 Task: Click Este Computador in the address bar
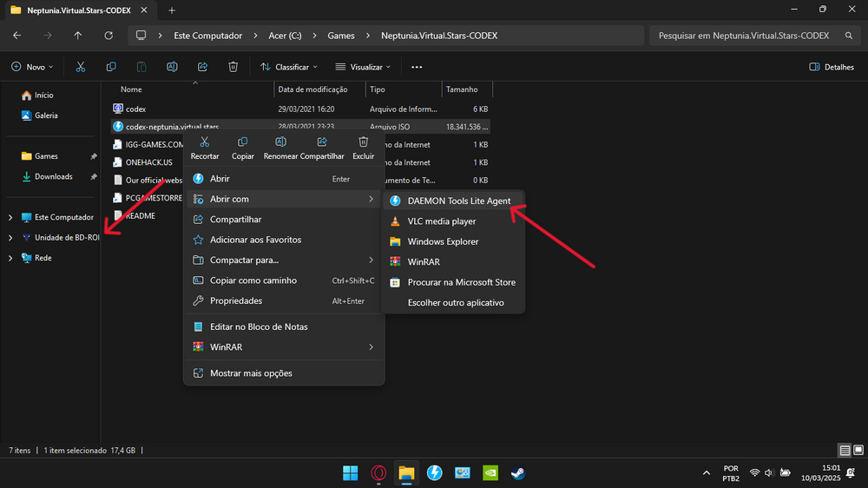(x=208, y=36)
